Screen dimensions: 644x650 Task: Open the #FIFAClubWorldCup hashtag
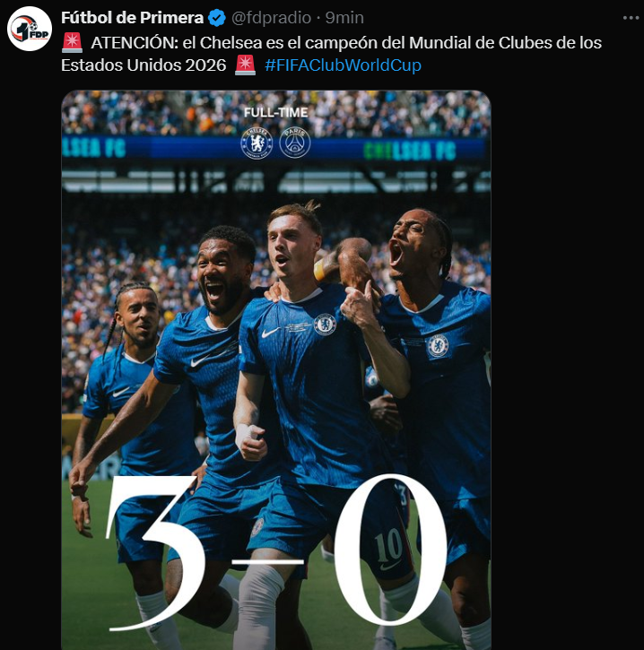[343, 65]
